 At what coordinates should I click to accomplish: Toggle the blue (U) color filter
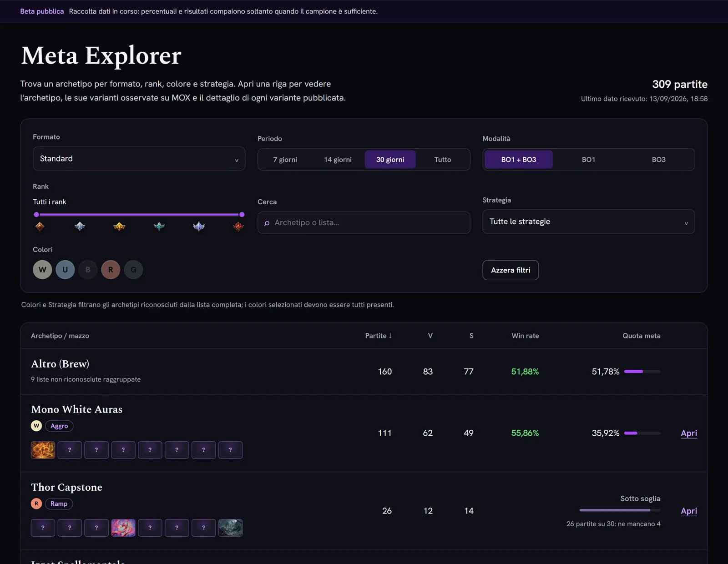pyautogui.click(x=65, y=270)
